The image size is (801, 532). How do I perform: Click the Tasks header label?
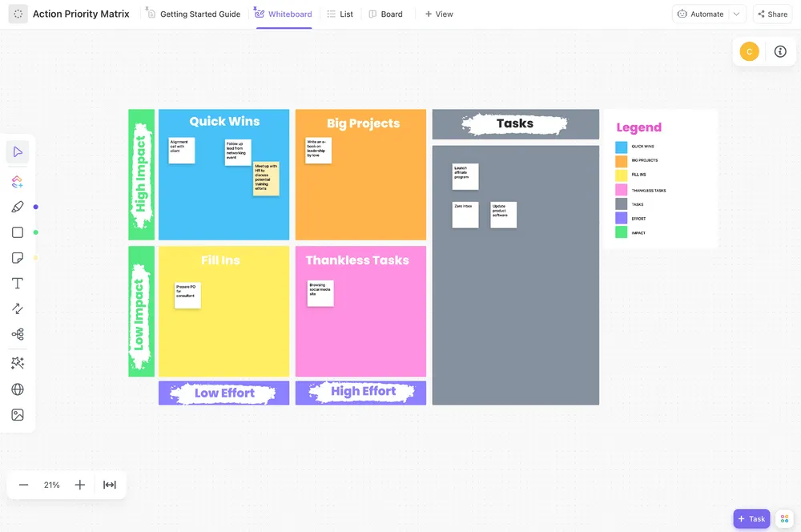(x=515, y=123)
